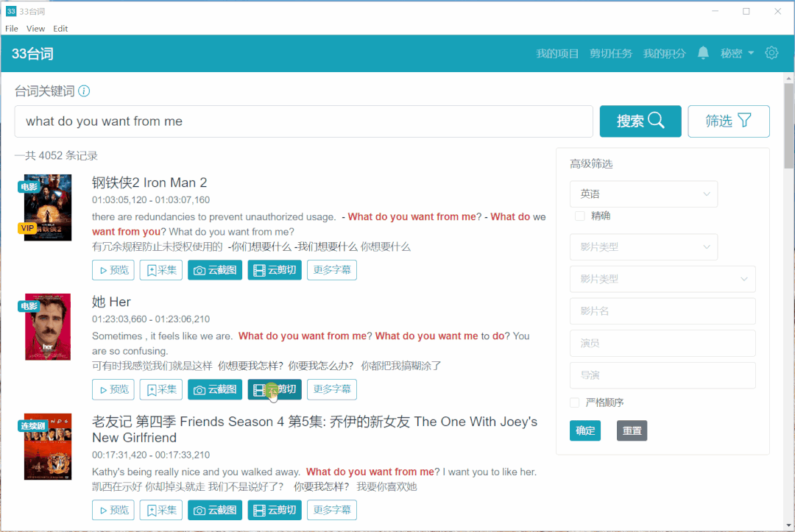This screenshot has width=795, height=532.
Task: Go to 我的项目
Action: pos(557,53)
